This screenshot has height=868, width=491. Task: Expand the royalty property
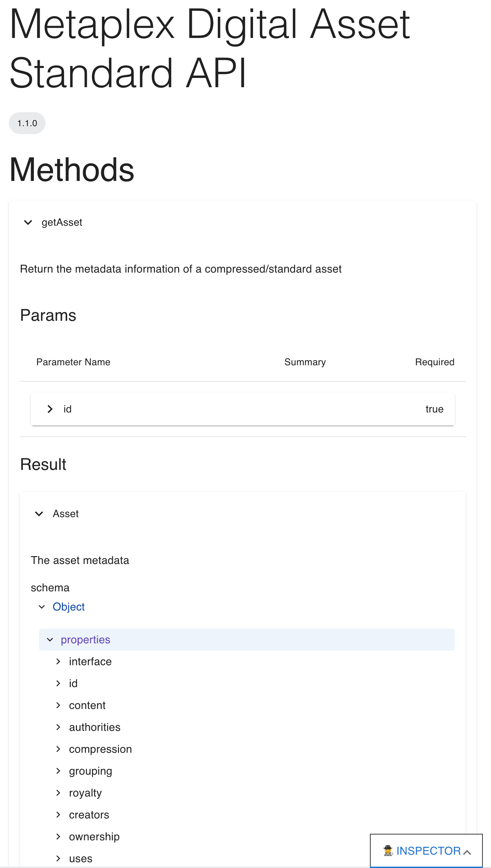click(x=58, y=793)
